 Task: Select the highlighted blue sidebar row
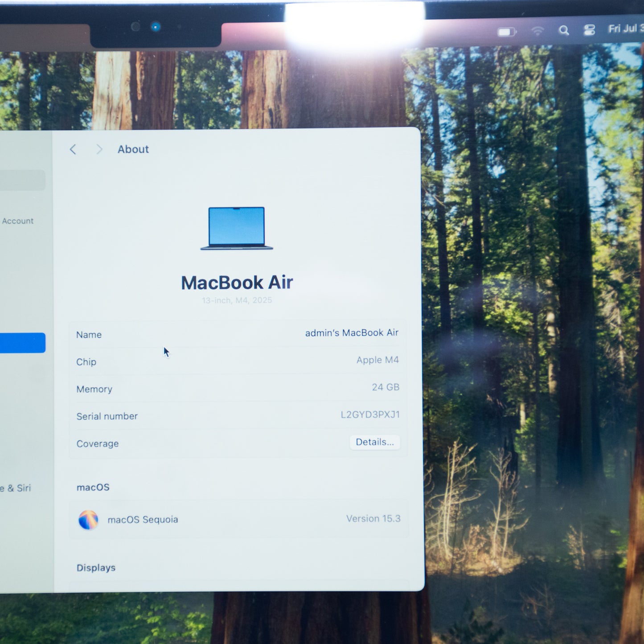click(x=22, y=343)
